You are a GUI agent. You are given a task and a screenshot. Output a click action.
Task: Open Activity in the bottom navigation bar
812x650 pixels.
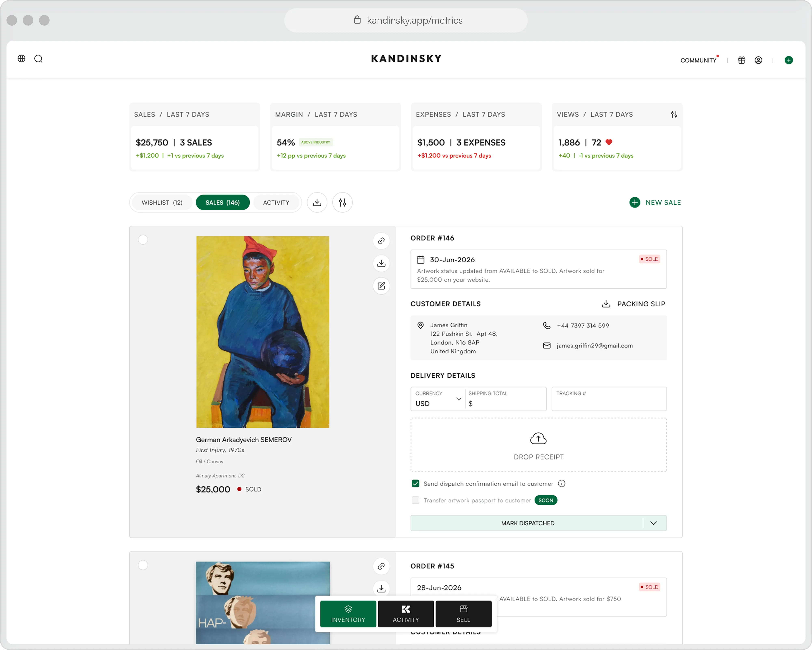point(406,614)
